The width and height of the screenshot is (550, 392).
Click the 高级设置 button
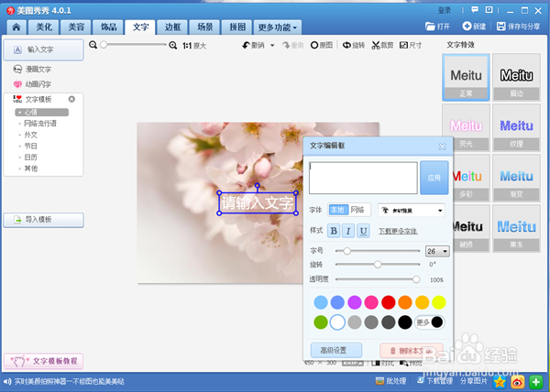coord(336,350)
